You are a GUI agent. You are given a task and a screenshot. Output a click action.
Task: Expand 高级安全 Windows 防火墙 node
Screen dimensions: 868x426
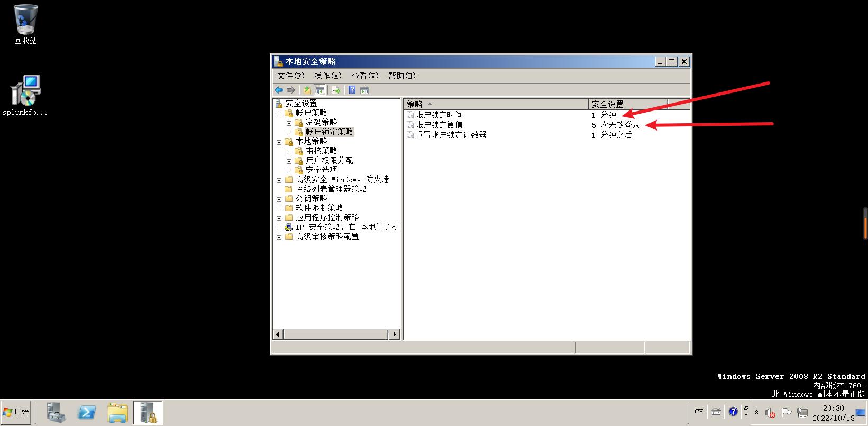pos(279,180)
